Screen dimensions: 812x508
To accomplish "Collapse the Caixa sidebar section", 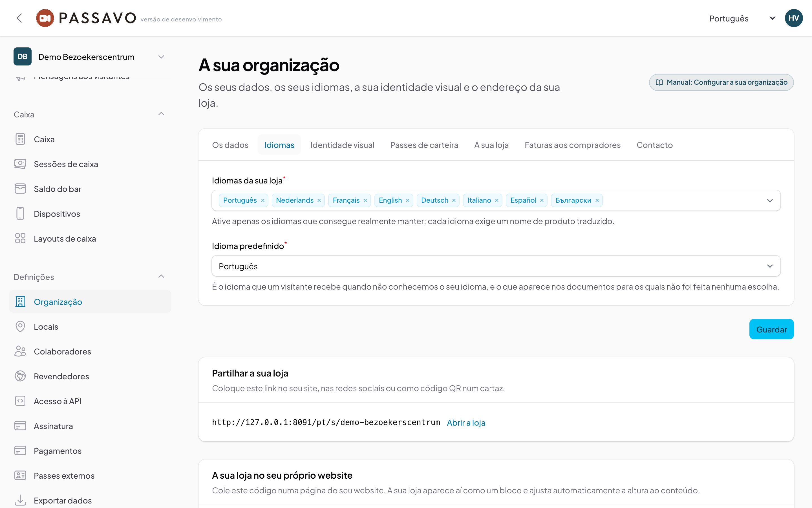I will pos(161,114).
